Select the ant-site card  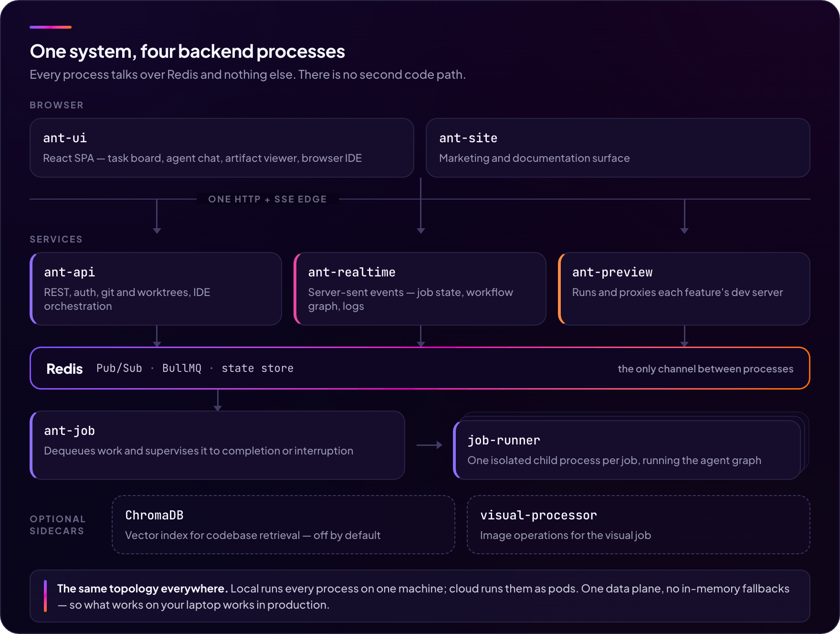click(x=618, y=148)
